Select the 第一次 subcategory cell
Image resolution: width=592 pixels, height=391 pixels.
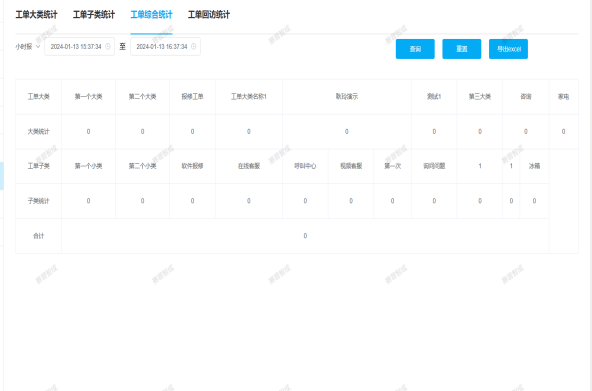[x=393, y=166]
